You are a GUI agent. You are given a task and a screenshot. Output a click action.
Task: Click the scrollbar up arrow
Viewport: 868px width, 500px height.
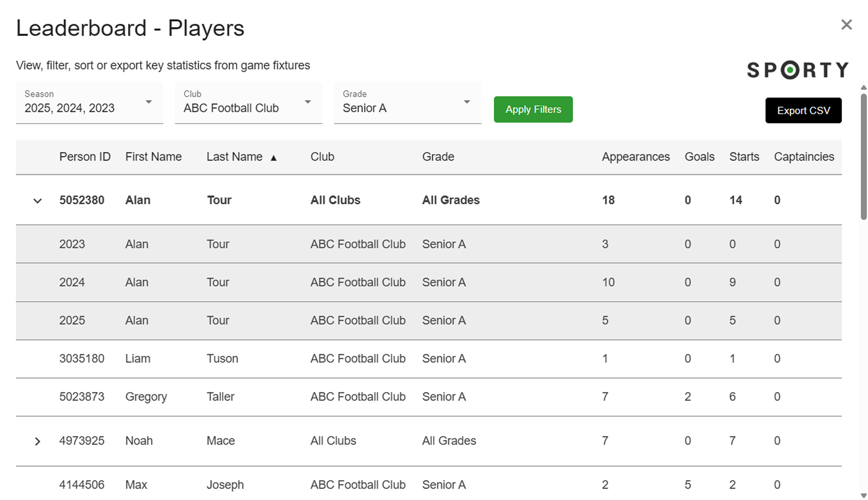click(864, 88)
